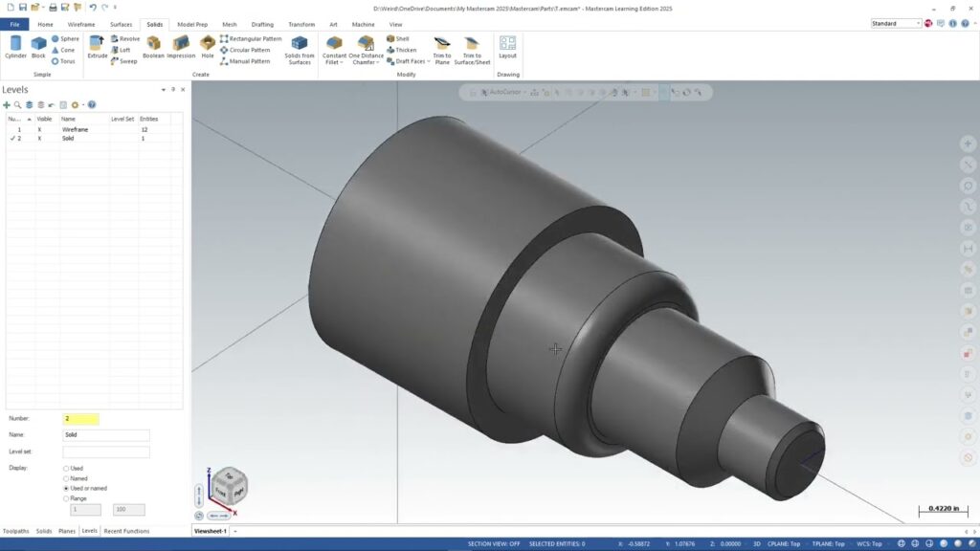Open the Shell modify tool
Screen dimensions: 980x551
click(397, 38)
